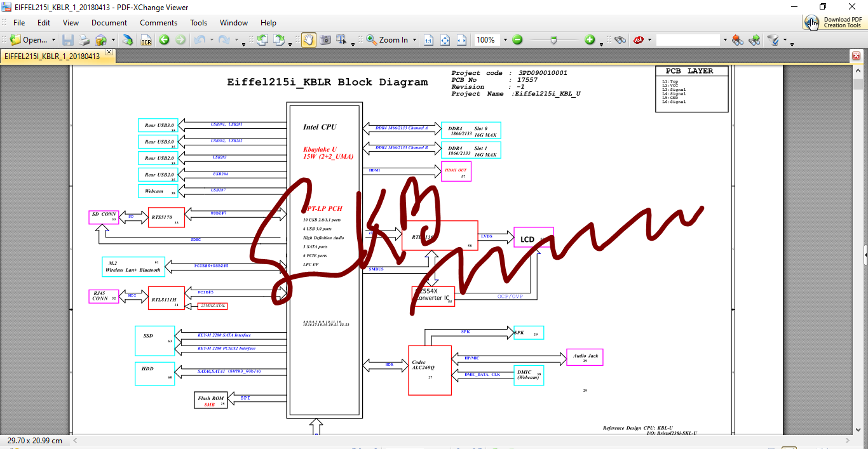
Task: Open Find with the binoculars icon
Action: coord(620,40)
